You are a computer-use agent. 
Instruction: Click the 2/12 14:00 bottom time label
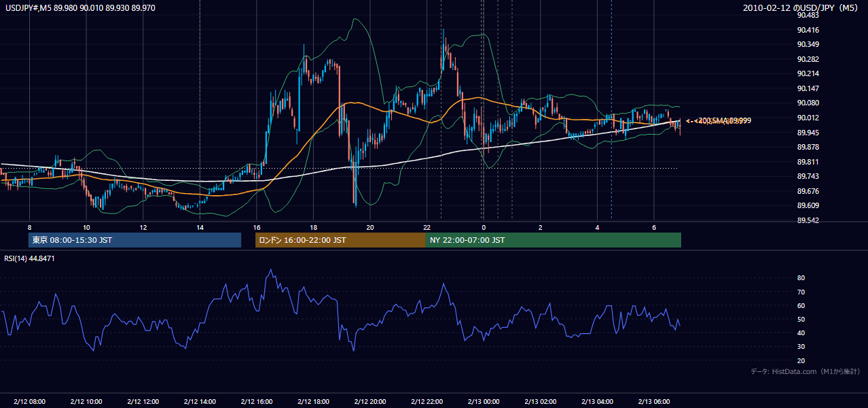[x=200, y=402]
